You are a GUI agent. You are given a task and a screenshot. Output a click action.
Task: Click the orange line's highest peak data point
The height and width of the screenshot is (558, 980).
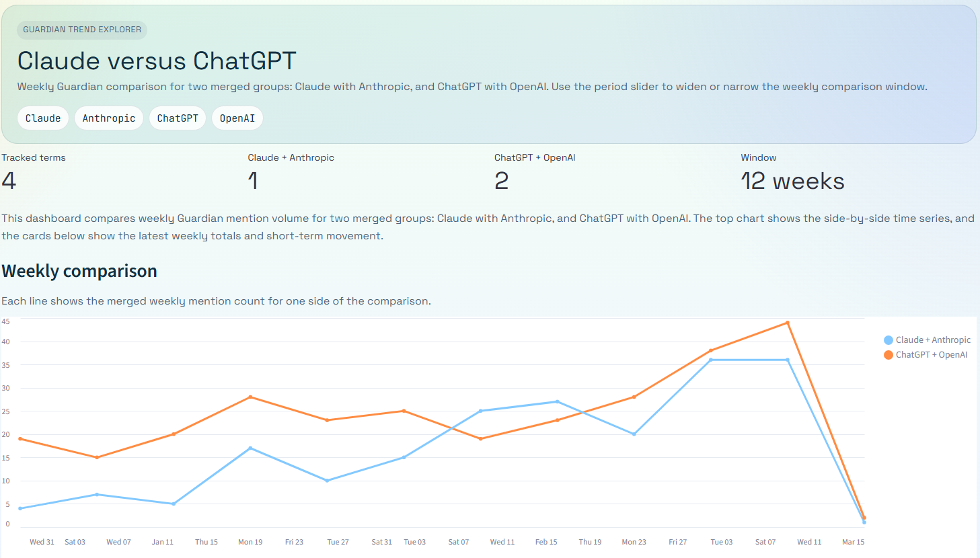click(x=788, y=323)
